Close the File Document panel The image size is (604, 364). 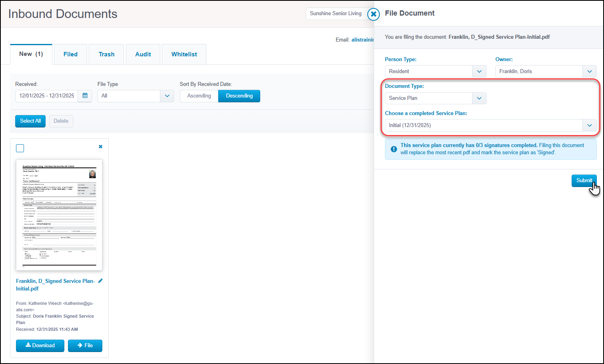373,14
